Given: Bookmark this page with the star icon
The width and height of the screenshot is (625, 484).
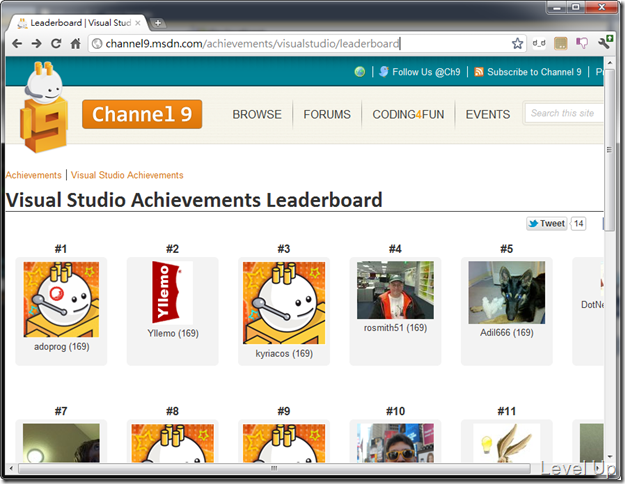Looking at the screenshot, I should coord(517,43).
